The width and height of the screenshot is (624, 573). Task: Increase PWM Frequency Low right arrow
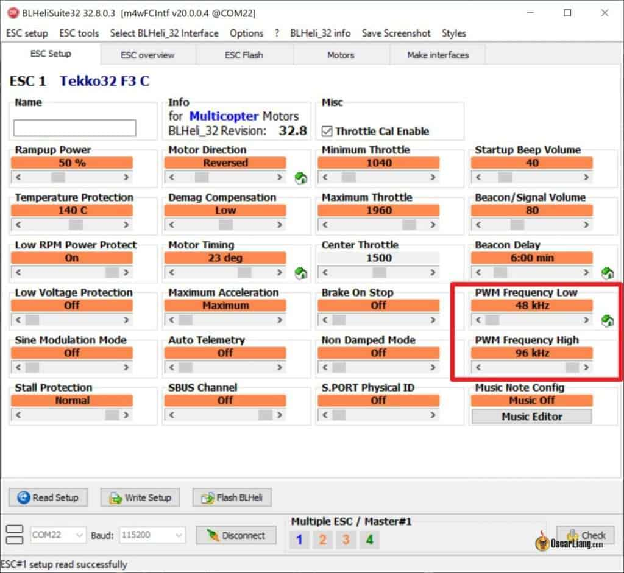coord(586,320)
